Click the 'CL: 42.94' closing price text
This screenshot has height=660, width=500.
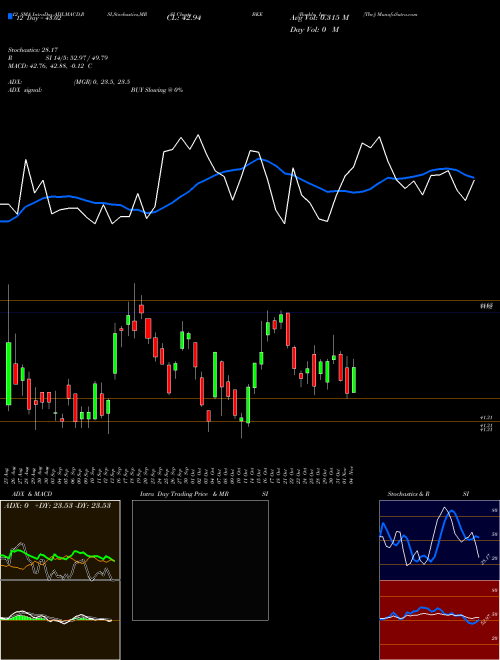tap(184, 18)
